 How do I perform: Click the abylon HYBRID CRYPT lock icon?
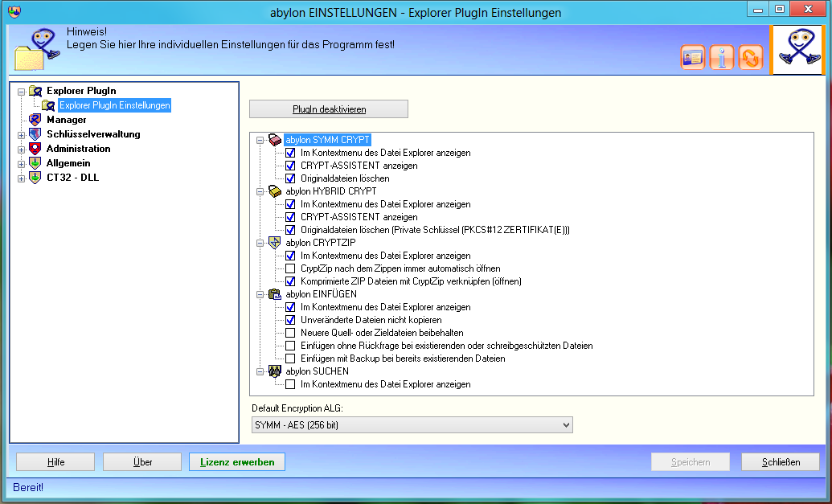click(x=275, y=191)
